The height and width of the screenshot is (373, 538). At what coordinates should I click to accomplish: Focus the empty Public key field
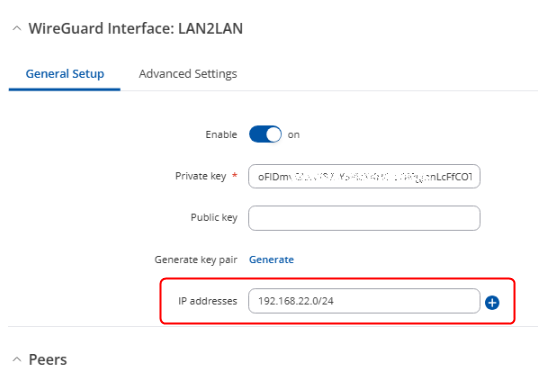364,218
